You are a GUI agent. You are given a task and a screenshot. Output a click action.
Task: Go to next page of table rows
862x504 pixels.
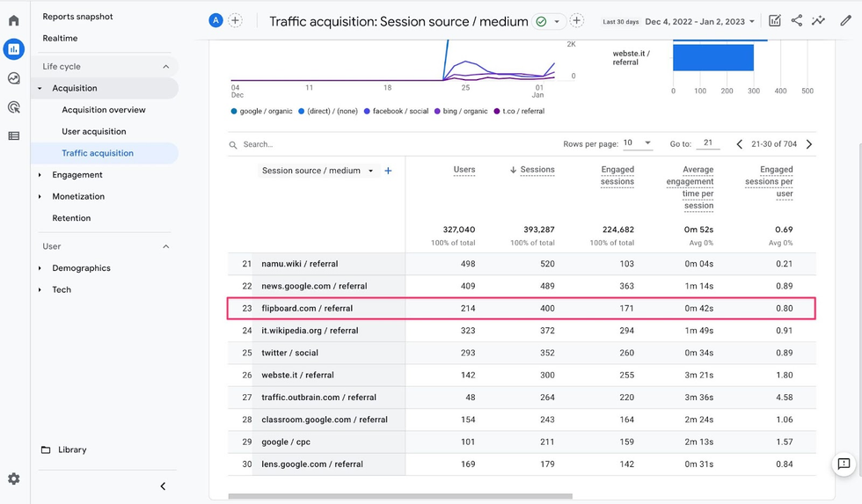(809, 144)
